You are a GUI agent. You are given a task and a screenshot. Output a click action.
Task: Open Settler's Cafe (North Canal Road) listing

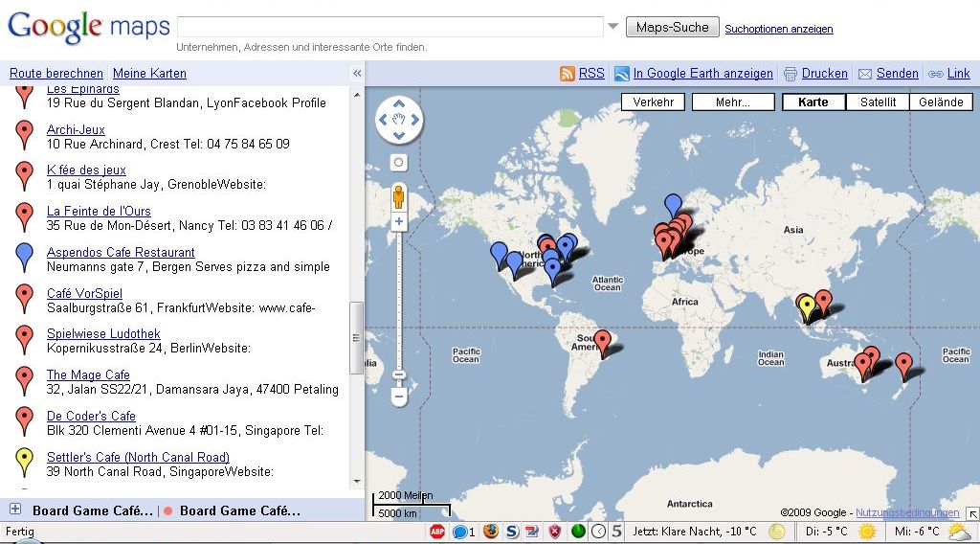(138, 457)
